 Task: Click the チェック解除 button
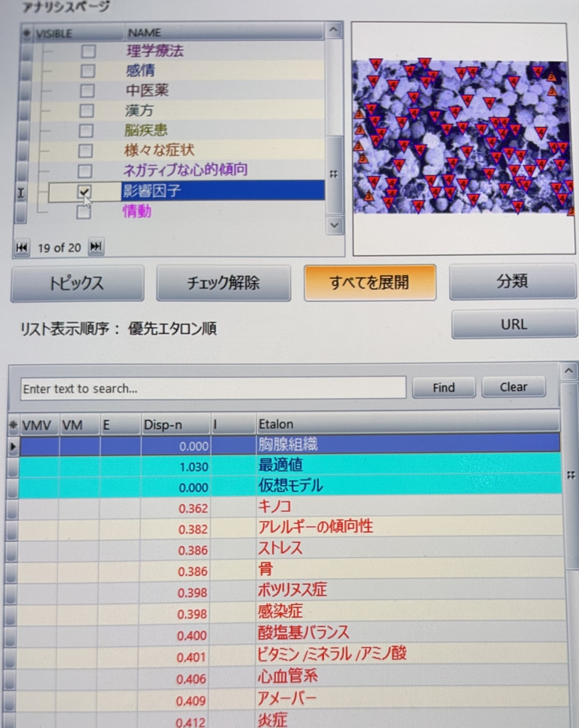coord(223,283)
